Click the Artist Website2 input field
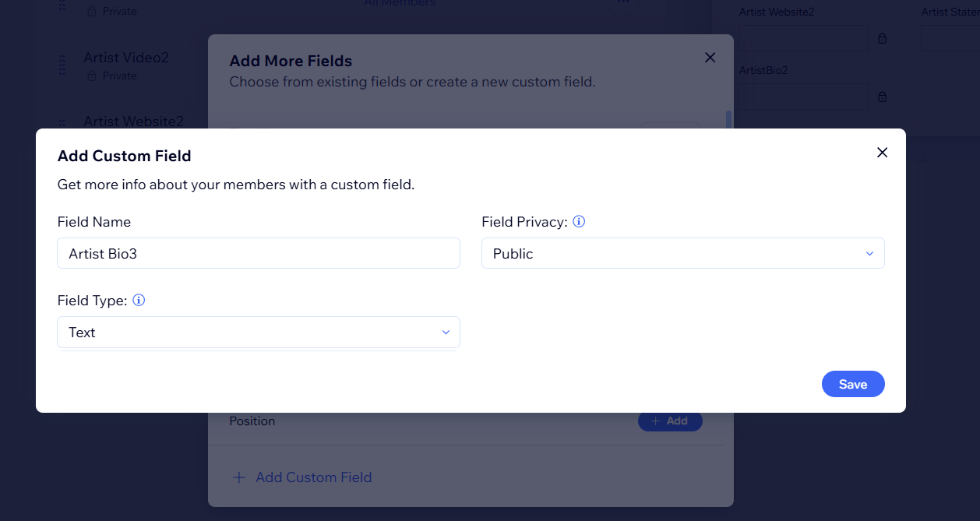The width and height of the screenshot is (980, 521). [x=803, y=38]
